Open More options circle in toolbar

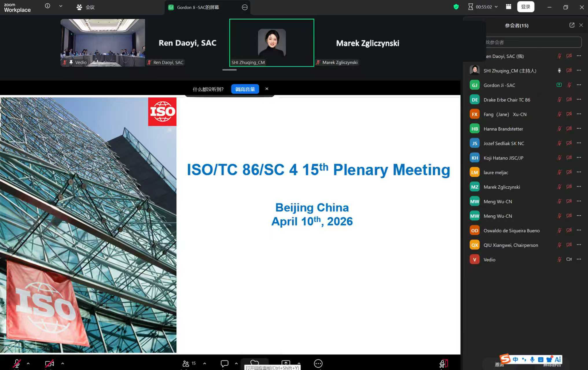tap(318, 363)
